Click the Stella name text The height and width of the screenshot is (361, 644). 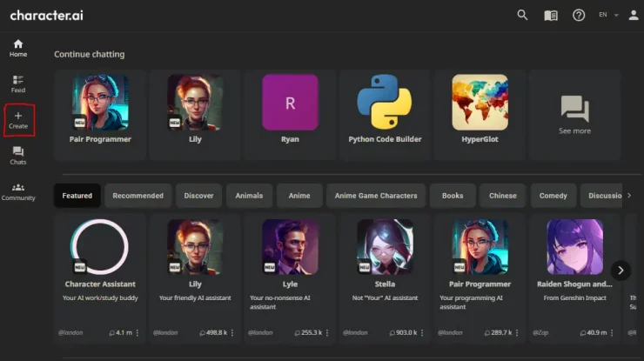click(x=385, y=284)
